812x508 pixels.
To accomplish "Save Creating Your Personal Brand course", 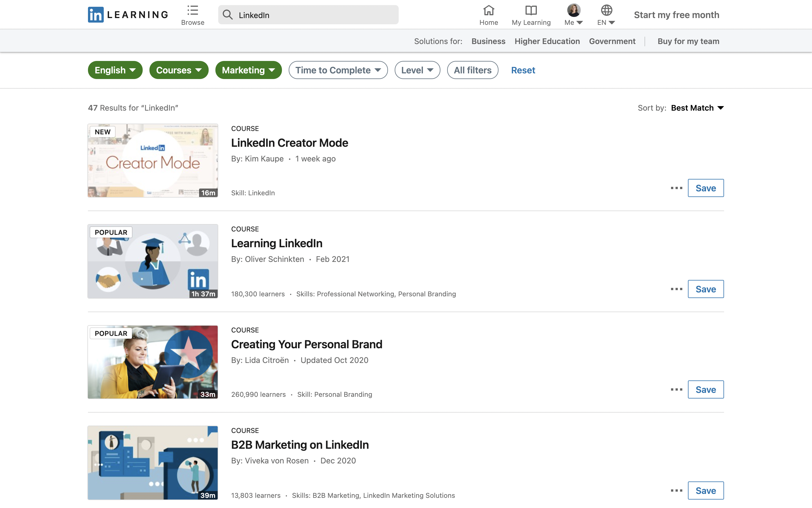I will (x=706, y=390).
